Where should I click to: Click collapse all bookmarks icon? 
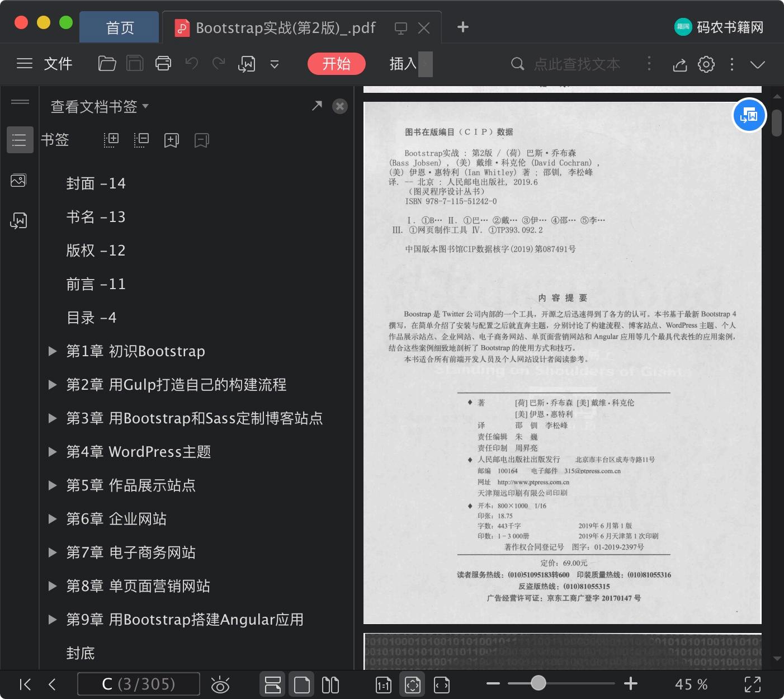[141, 140]
